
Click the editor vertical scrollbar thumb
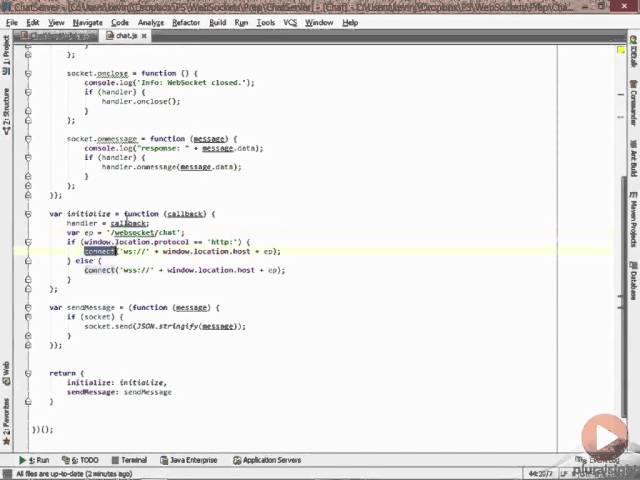[623, 296]
